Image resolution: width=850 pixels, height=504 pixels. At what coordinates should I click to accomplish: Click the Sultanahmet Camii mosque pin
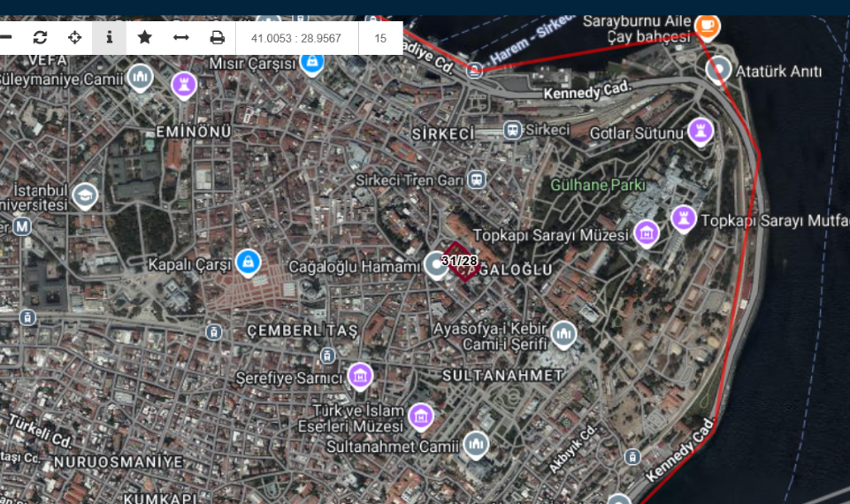(x=476, y=444)
